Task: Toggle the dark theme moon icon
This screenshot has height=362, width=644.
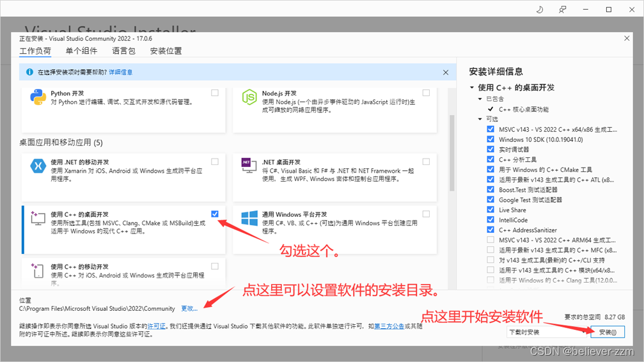Action: point(540,10)
